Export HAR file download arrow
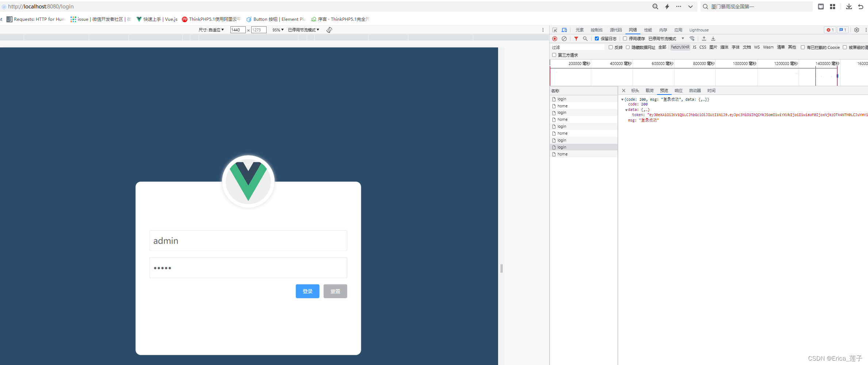Viewport: 868px width, 365px height. (713, 39)
